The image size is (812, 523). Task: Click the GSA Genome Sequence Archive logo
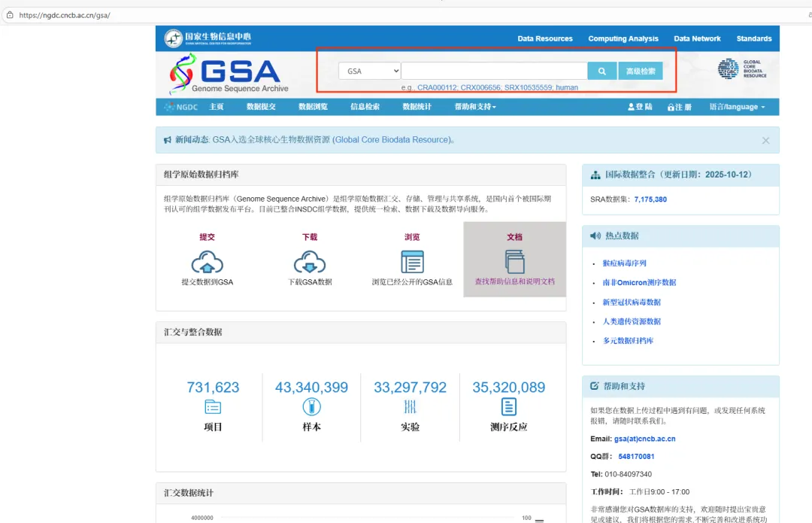coord(229,74)
